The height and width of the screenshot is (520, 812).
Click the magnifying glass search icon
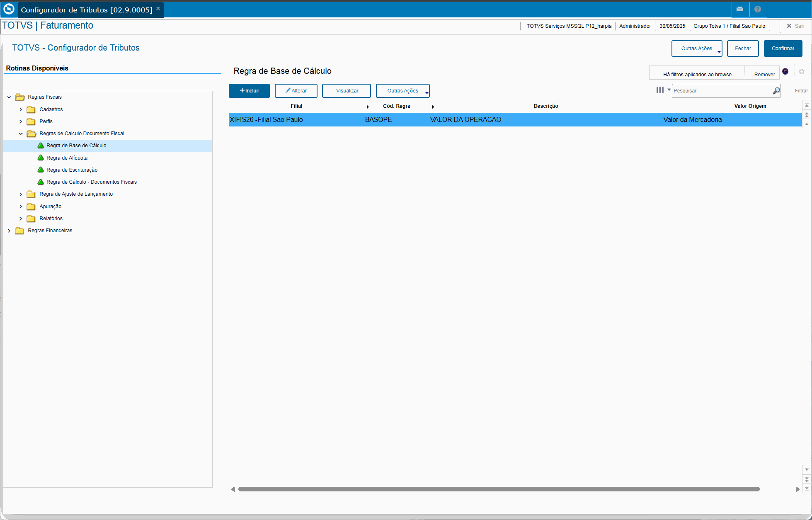(776, 91)
